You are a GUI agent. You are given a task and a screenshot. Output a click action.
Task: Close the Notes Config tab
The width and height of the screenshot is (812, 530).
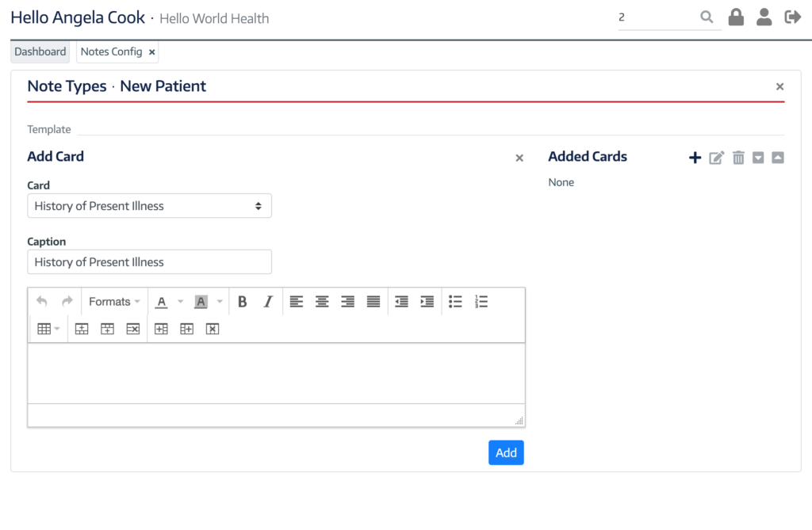tap(151, 52)
